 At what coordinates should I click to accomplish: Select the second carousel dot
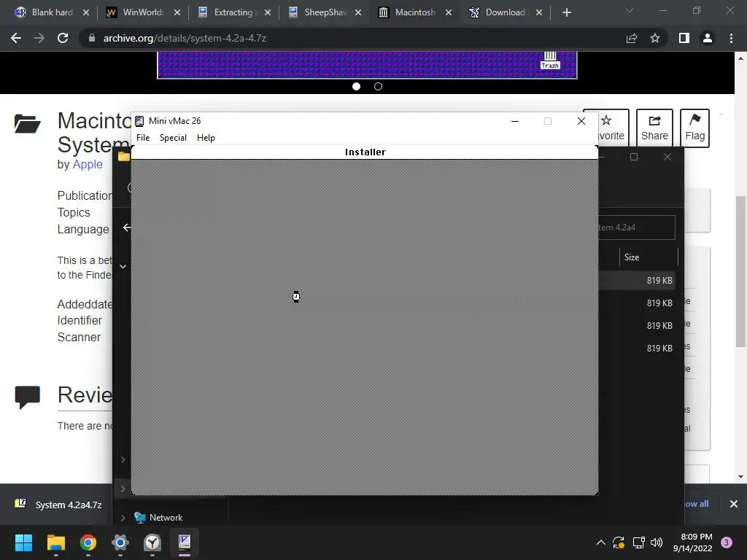click(x=379, y=86)
